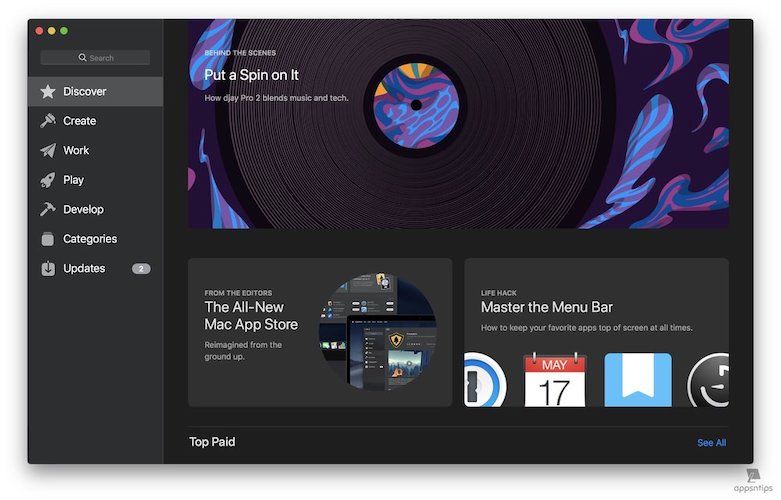Click the Categories stack icon

point(47,239)
